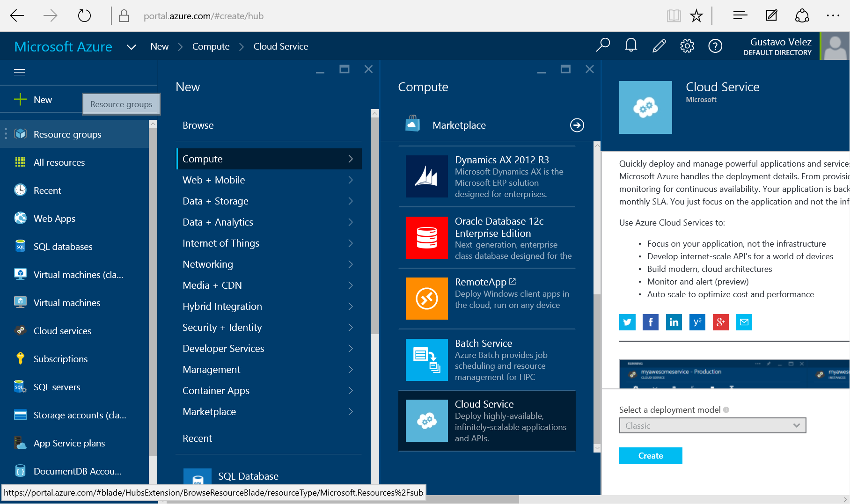The image size is (850, 504).
Task: Click the Compute breadcrumb
Action: (x=211, y=46)
